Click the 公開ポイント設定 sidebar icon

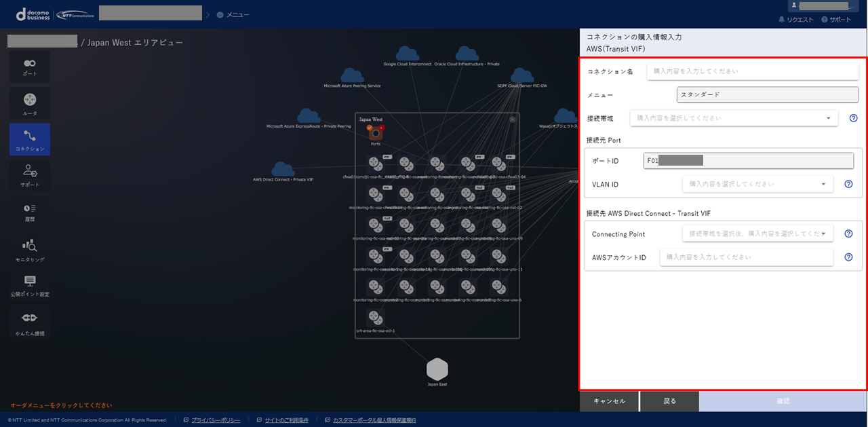(30, 285)
